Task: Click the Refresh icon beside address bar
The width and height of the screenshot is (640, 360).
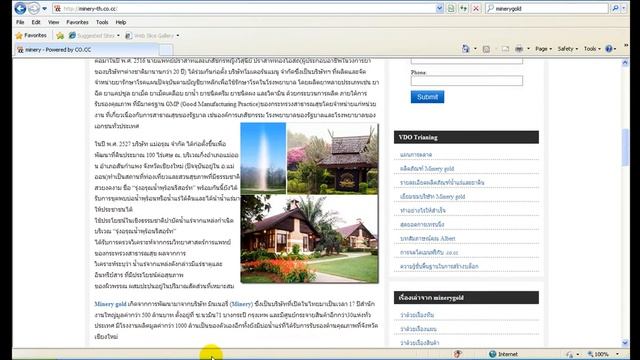Action: (463, 9)
